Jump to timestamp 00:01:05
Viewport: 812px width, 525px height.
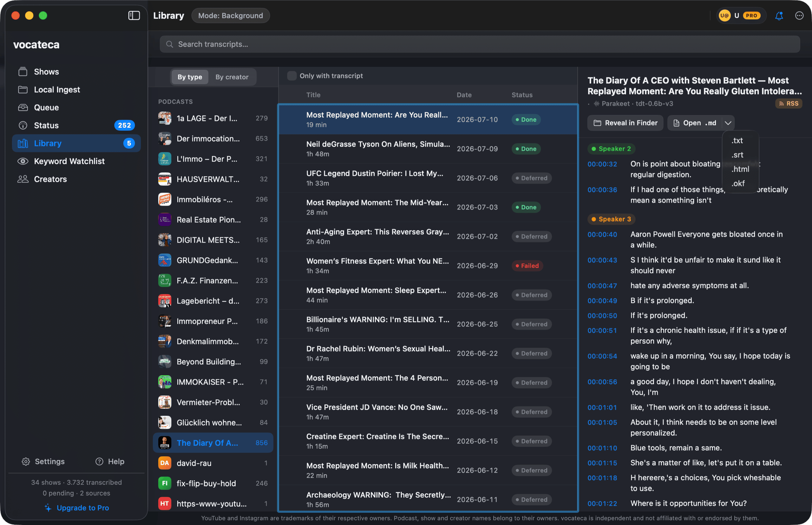(x=602, y=422)
